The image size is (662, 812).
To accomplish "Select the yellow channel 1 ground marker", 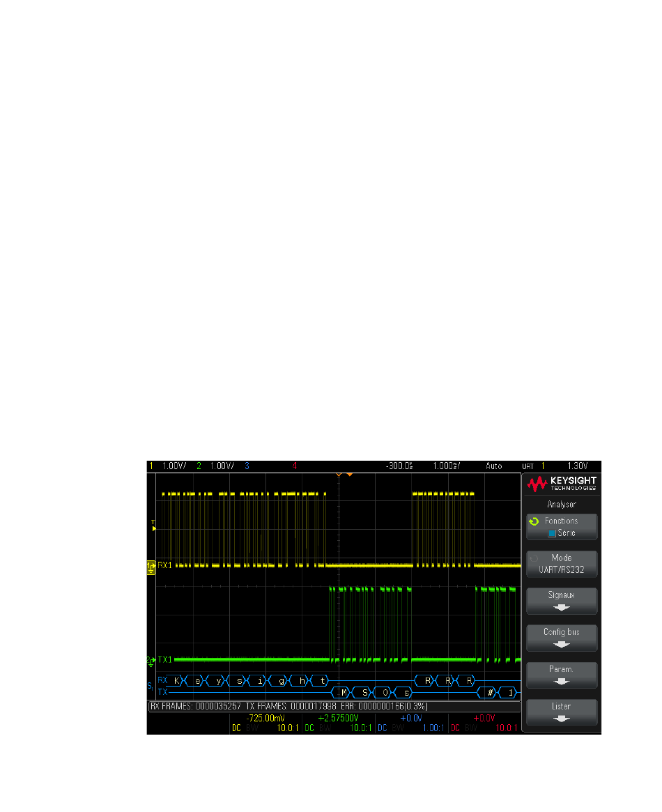I will coord(151,567).
